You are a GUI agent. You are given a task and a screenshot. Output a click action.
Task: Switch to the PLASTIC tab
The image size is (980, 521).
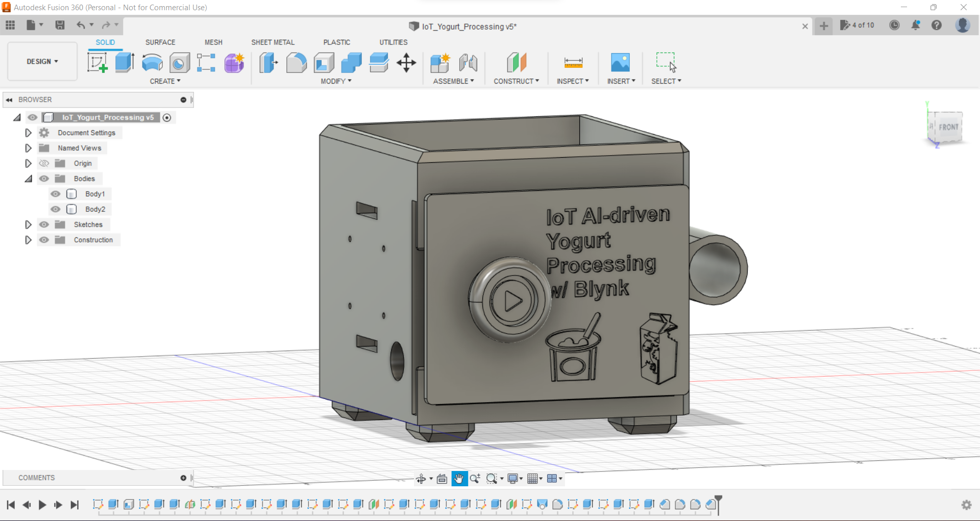pos(336,42)
